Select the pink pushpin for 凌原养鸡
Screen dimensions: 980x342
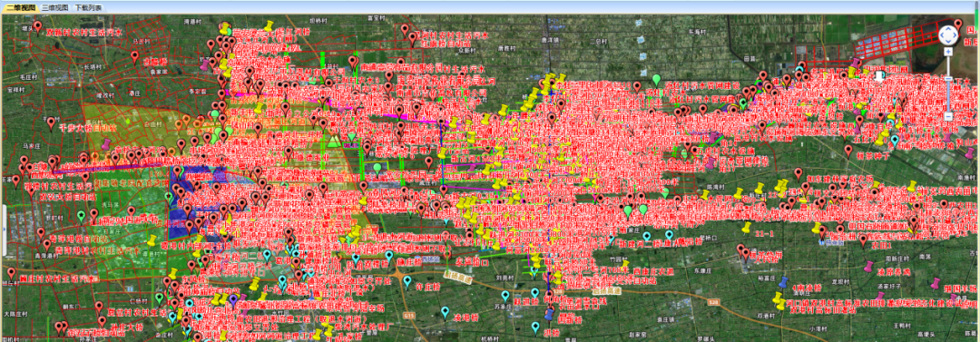tap(868, 267)
